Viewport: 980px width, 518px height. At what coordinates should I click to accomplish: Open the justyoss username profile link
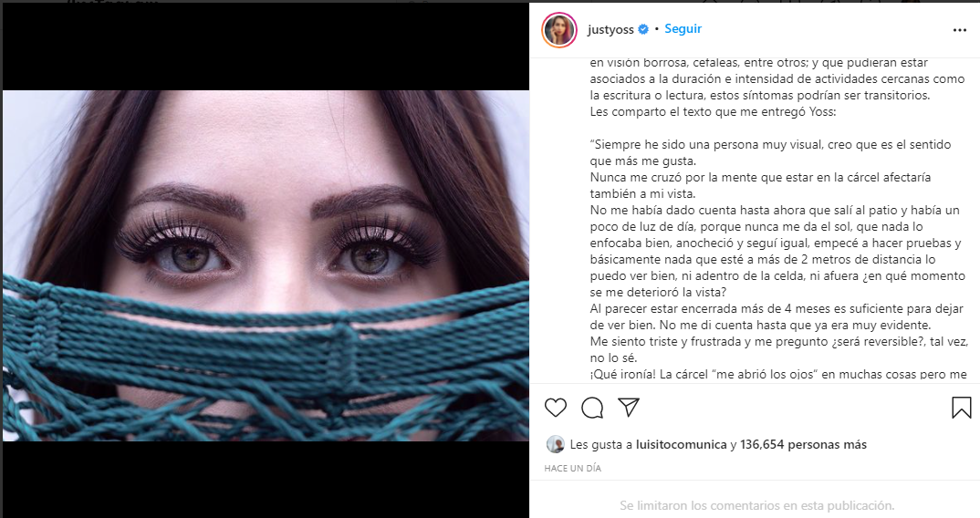coord(611,29)
